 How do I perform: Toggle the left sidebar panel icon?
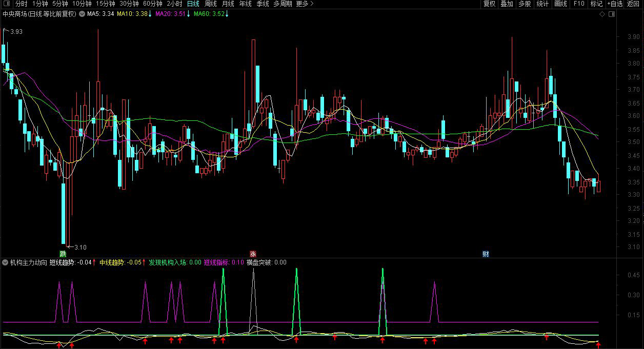pyautogui.click(x=6, y=4)
